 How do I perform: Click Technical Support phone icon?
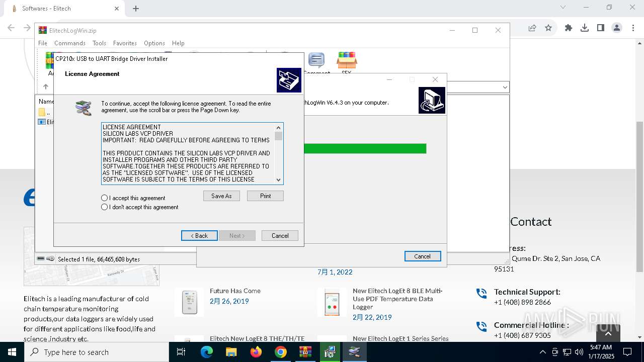(x=481, y=293)
